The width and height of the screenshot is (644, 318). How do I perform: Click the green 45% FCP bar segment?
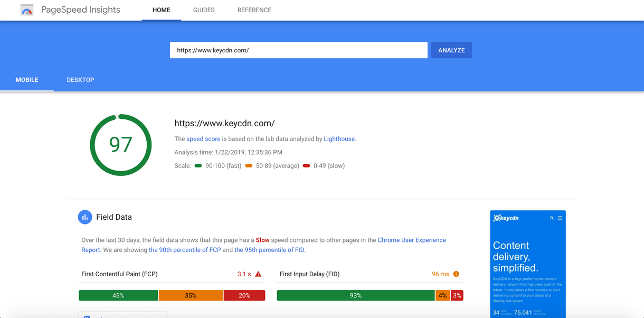click(x=118, y=295)
